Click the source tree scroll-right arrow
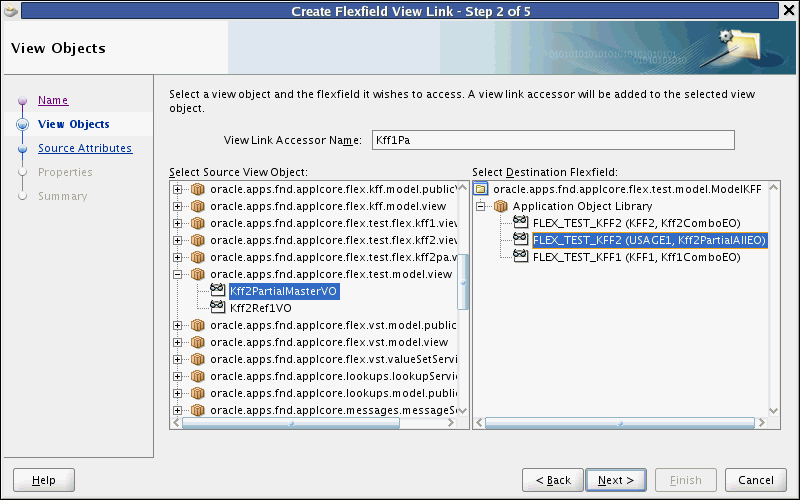 (451, 423)
